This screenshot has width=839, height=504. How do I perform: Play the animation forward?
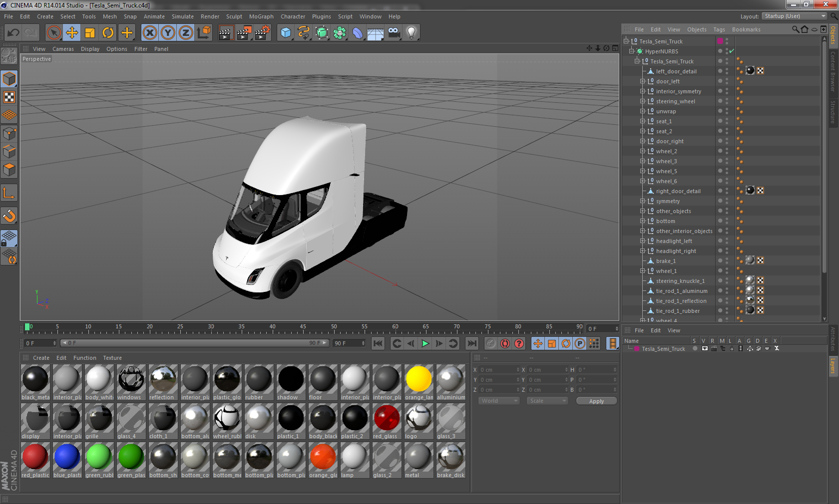pyautogui.click(x=425, y=343)
